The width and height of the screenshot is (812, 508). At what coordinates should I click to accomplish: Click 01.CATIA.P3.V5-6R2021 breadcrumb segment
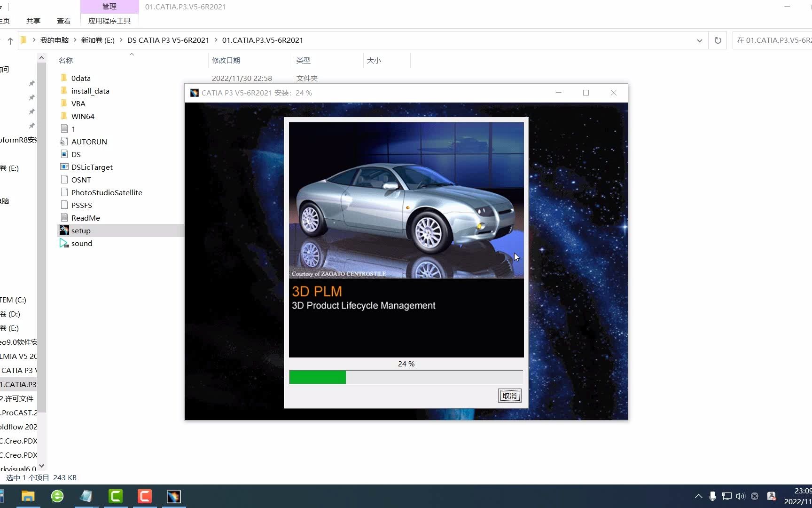(263, 40)
